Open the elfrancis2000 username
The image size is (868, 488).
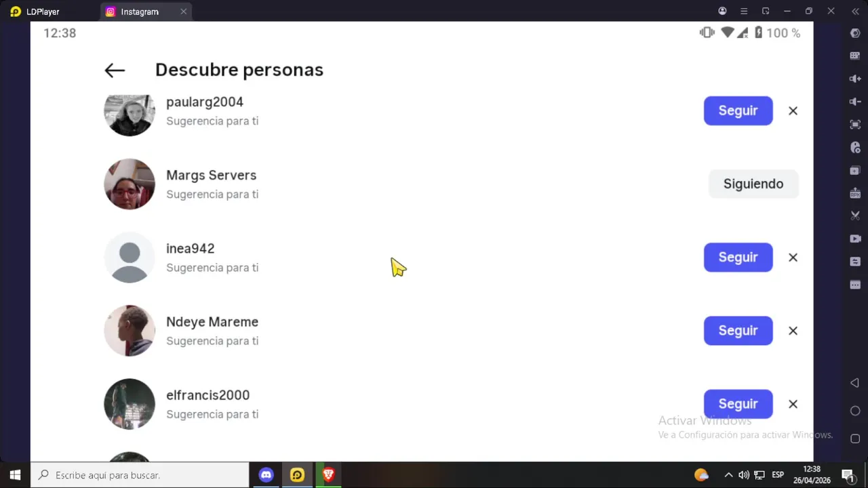(x=208, y=394)
